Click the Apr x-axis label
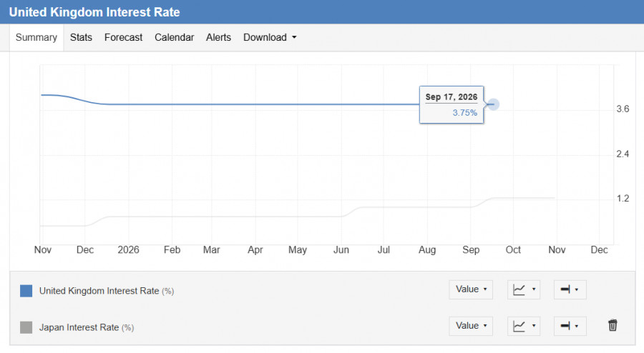This screenshot has width=644, height=353. [255, 249]
